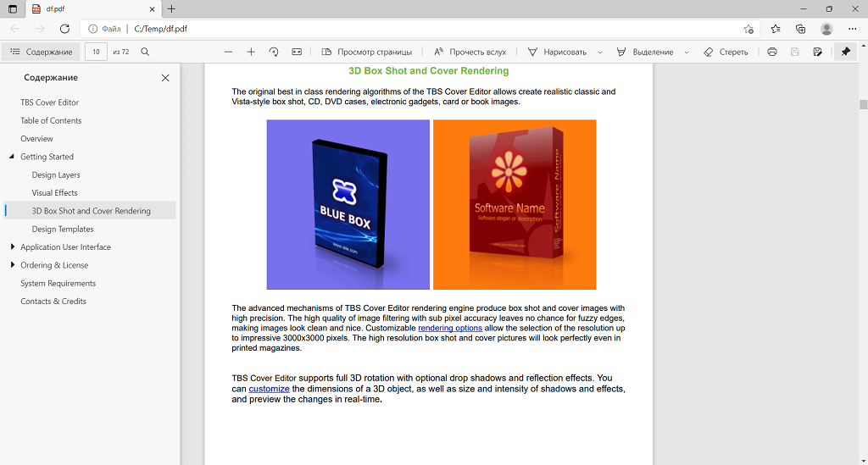Toggle the Содержание contents pane button

[x=42, y=52]
